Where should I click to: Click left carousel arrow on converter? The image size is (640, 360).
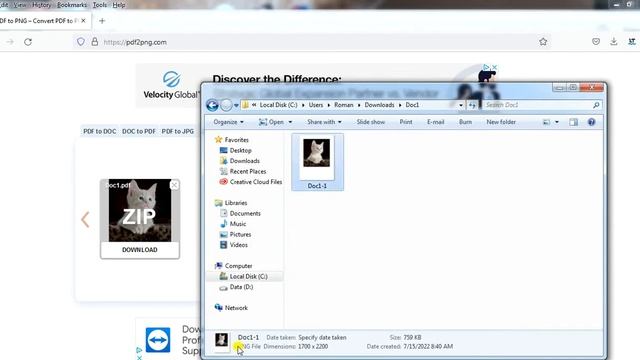pyautogui.click(x=85, y=220)
